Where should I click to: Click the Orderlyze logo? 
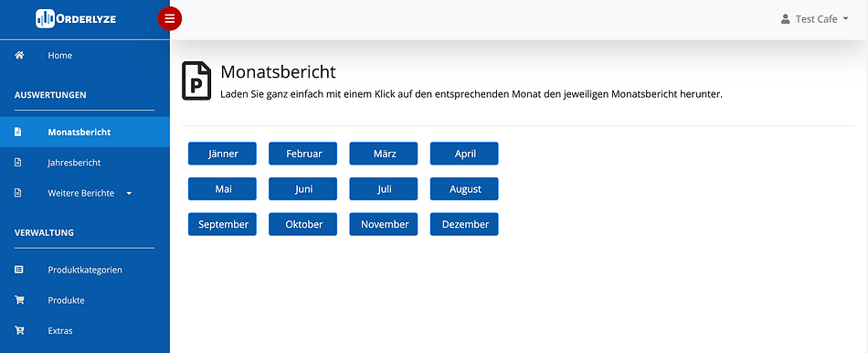pyautogui.click(x=76, y=19)
